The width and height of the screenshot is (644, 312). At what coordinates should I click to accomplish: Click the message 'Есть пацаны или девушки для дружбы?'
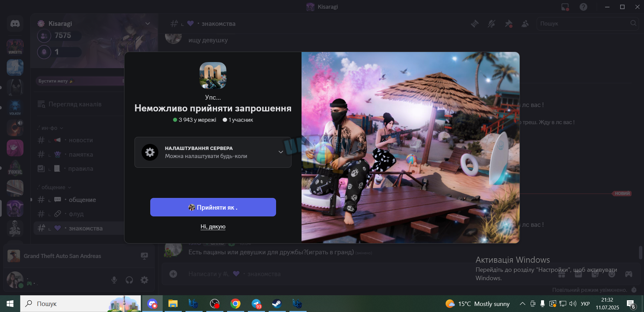(271, 252)
